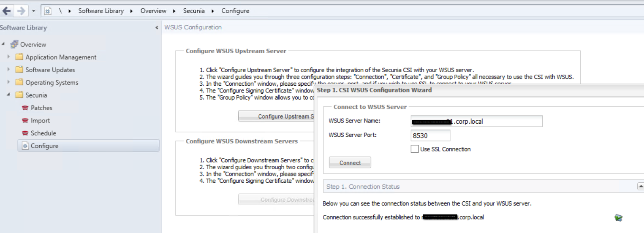This screenshot has width=644, height=233.
Task: Enable the Use SSL Connection checkbox
Action: pos(414,149)
